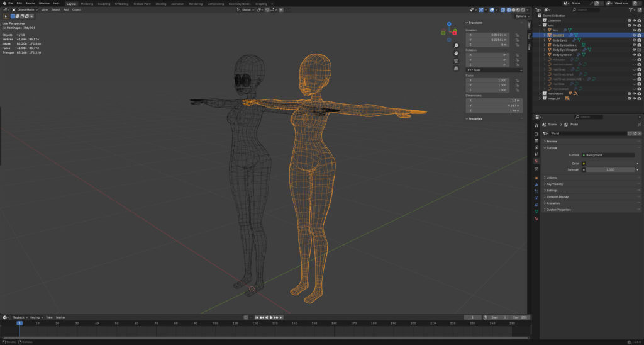This screenshot has width=644, height=345.
Task: Open the Window menu
Action: click(x=44, y=3)
